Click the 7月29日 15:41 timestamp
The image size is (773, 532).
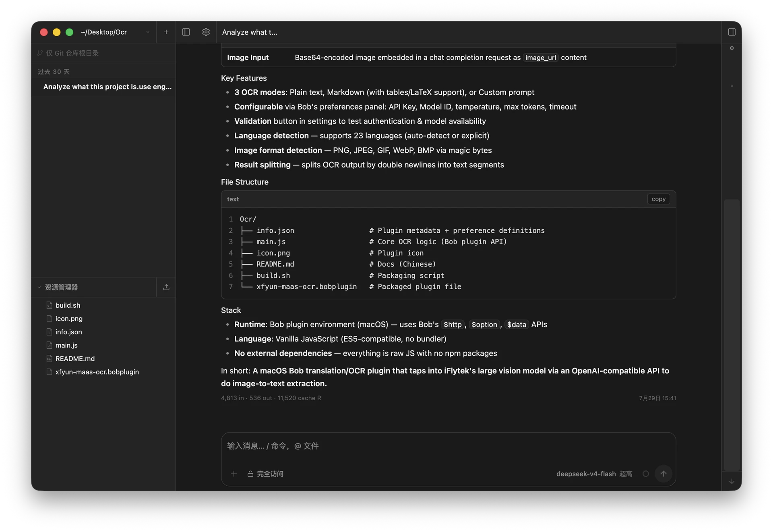pos(657,398)
